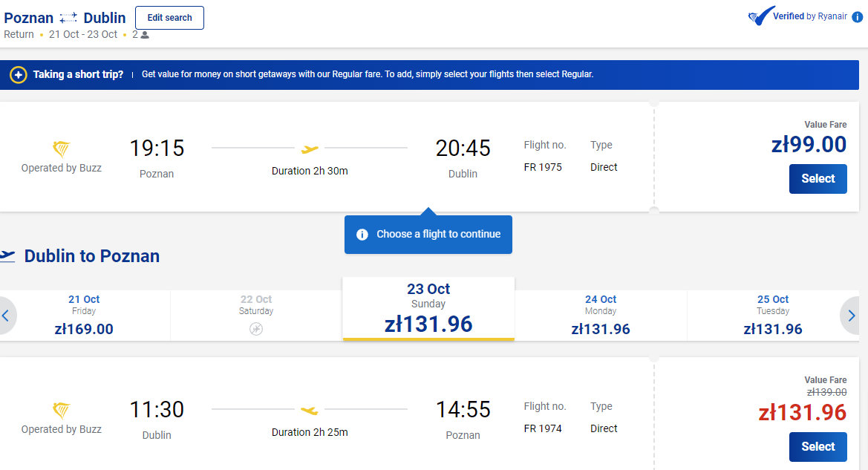Click the Edit search button
This screenshot has height=470, width=868.
click(169, 18)
